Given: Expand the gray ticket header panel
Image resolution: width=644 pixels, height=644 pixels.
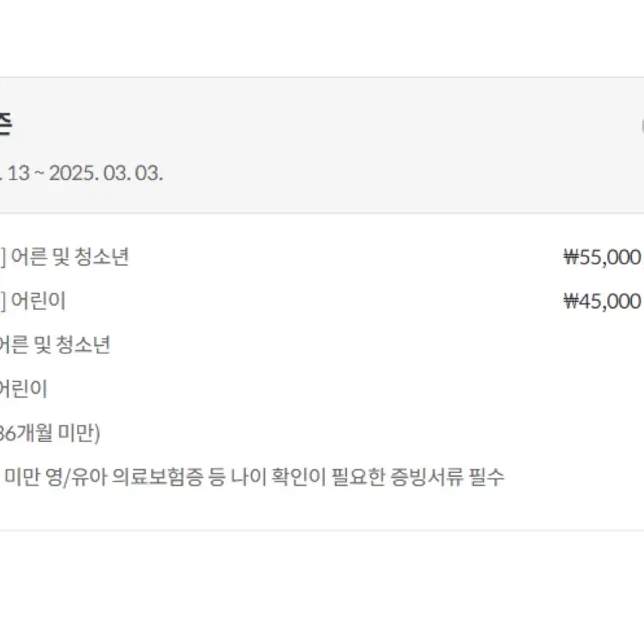Looking at the screenshot, I should pos(322,145).
